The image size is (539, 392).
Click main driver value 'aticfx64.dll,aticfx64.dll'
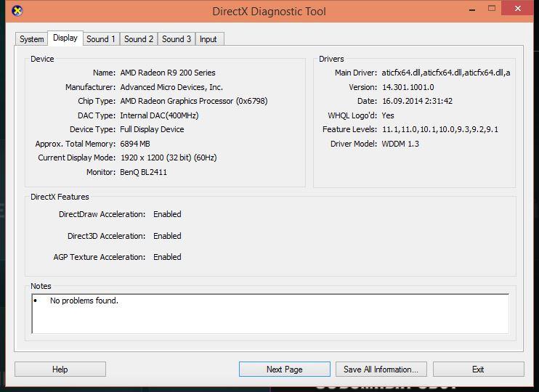(446, 73)
